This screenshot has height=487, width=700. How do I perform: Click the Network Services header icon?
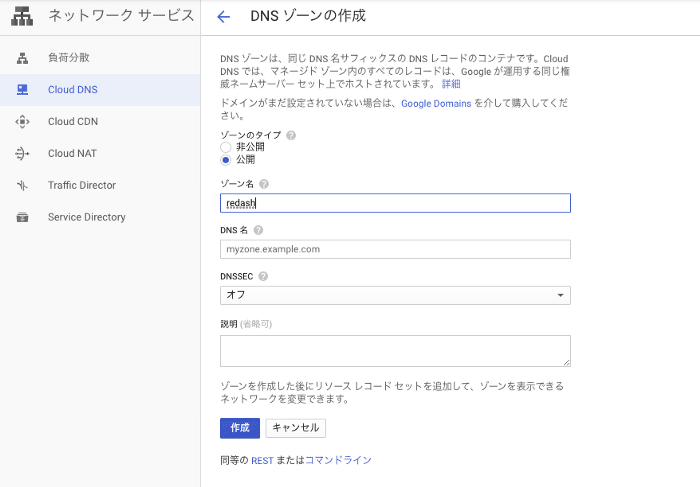22,17
